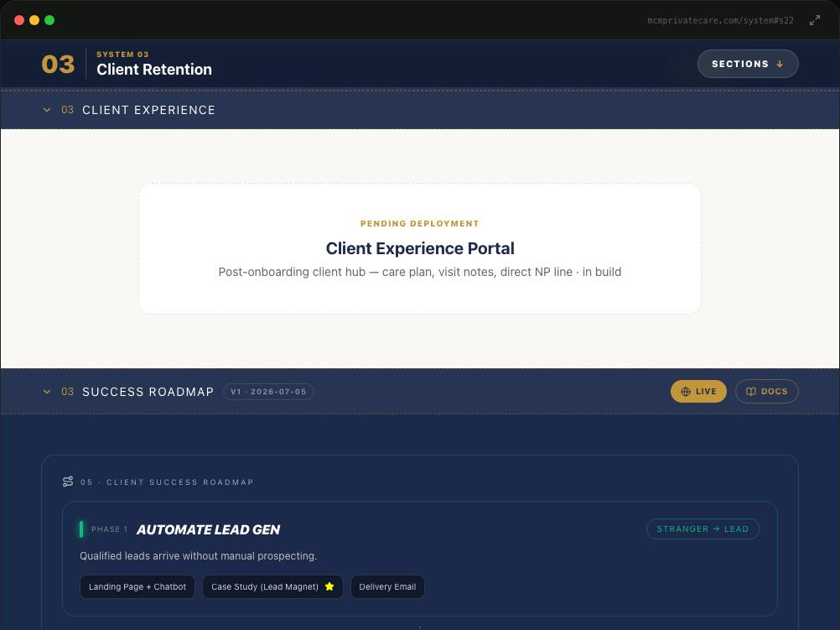Screen dimensions: 840x630
Task: Collapse the Success Roadmap section chevron
Action: [47, 392]
